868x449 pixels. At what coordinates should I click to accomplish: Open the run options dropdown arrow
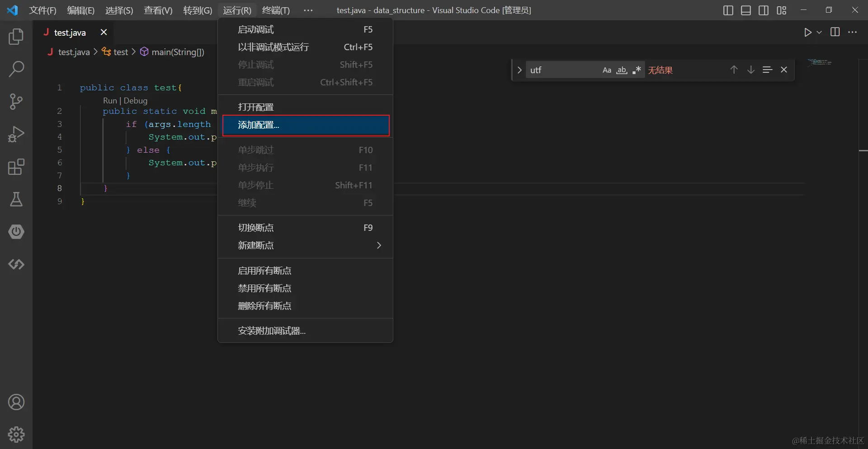819,32
